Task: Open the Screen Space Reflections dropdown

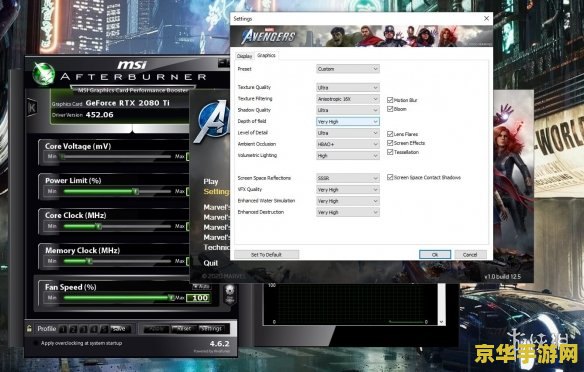Action: 348,178
